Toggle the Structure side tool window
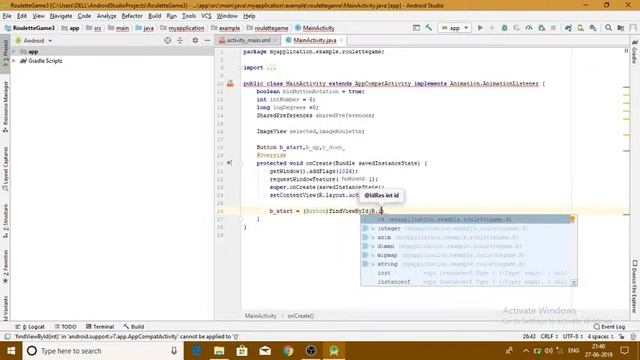640x360 pixels. click(5, 220)
